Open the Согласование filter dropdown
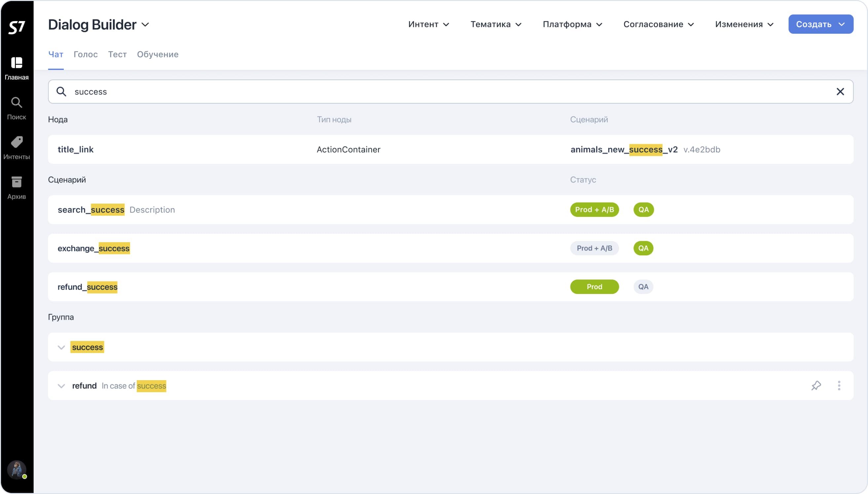The width and height of the screenshot is (868, 494). pyautogui.click(x=659, y=24)
